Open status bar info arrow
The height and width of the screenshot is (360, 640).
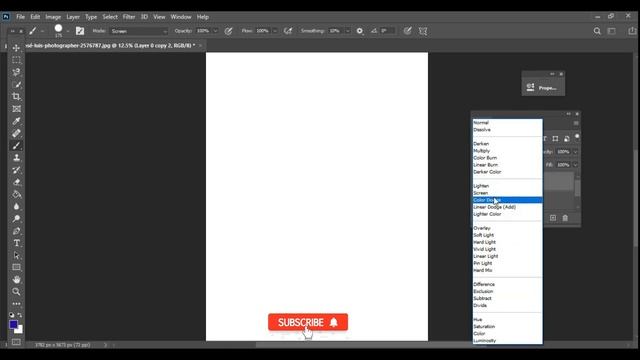tap(105, 345)
